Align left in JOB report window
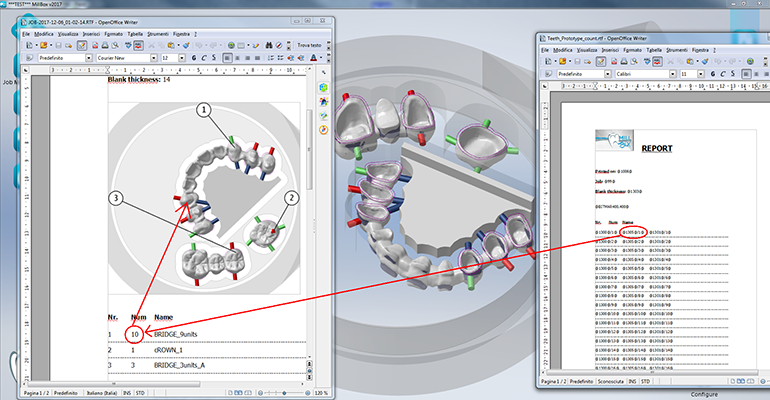770x400 pixels. point(227,58)
